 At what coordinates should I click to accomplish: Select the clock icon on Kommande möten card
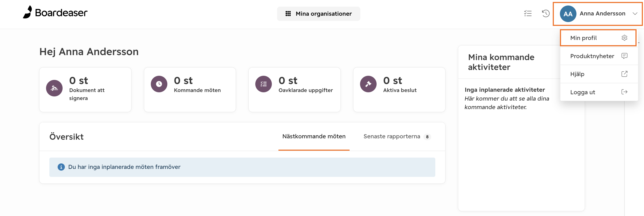(159, 84)
